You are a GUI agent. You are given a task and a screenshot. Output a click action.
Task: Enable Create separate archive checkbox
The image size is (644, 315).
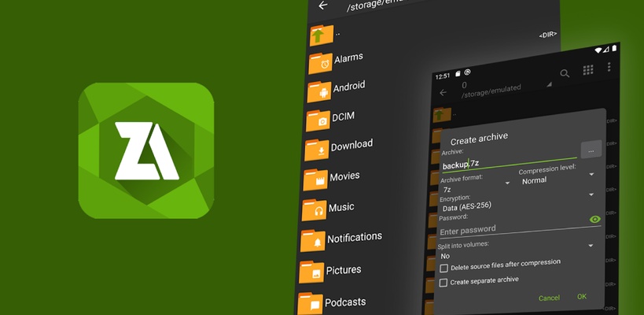coord(443,283)
